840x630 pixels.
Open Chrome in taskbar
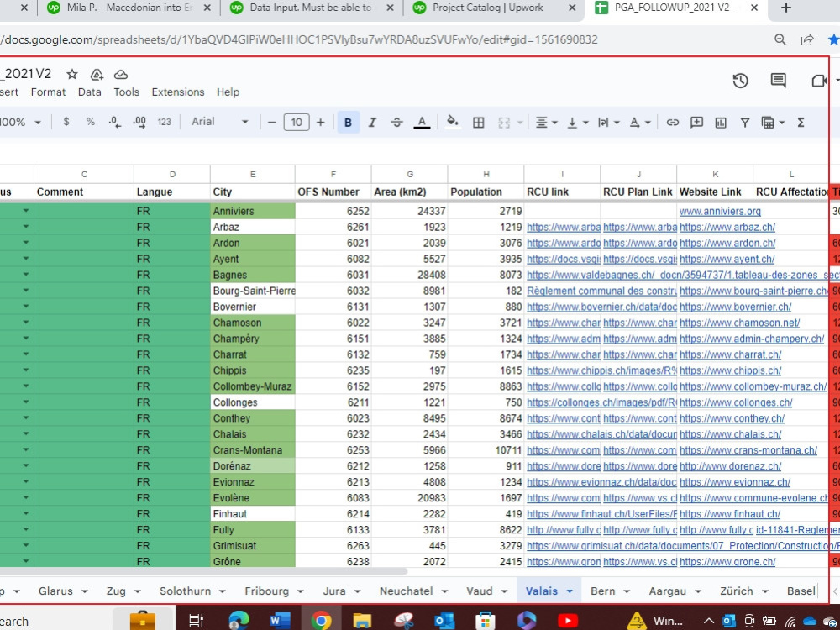point(321,621)
